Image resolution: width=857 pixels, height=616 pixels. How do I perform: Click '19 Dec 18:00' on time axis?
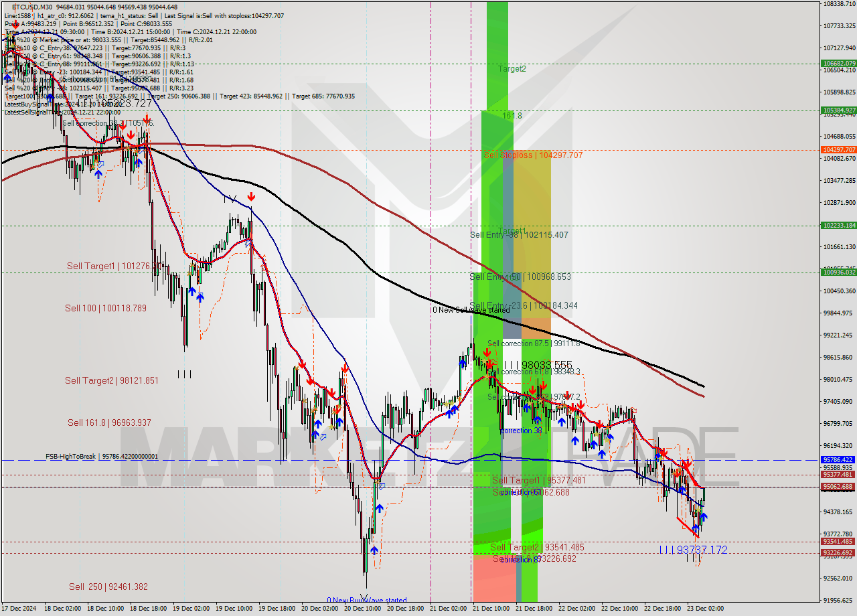pyautogui.click(x=279, y=609)
